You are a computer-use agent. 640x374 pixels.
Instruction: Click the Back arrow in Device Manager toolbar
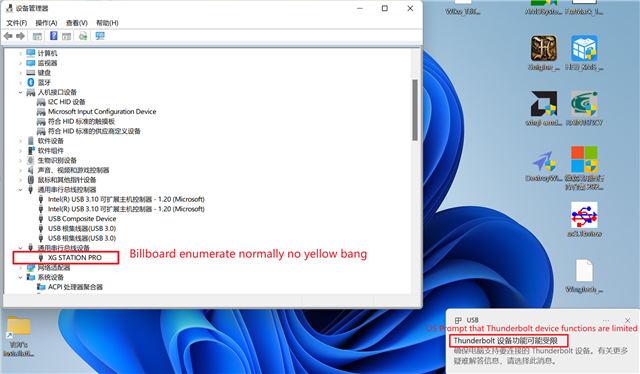pos(8,36)
